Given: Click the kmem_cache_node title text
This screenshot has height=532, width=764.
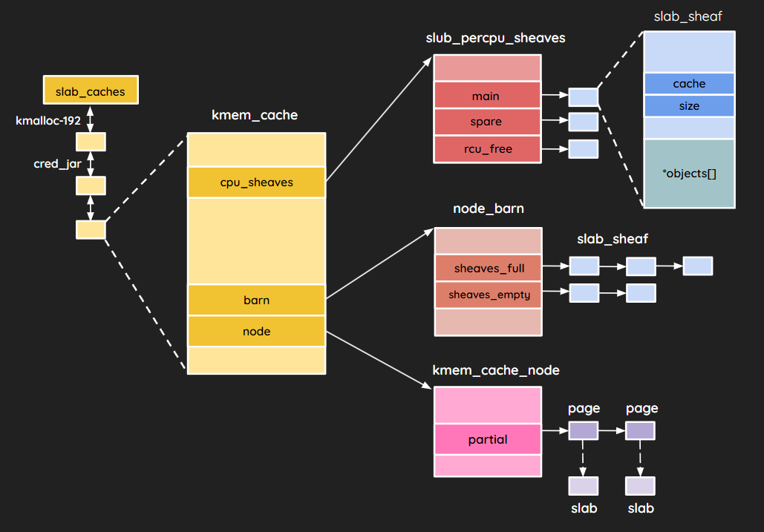Looking at the screenshot, I should tap(496, 370).
